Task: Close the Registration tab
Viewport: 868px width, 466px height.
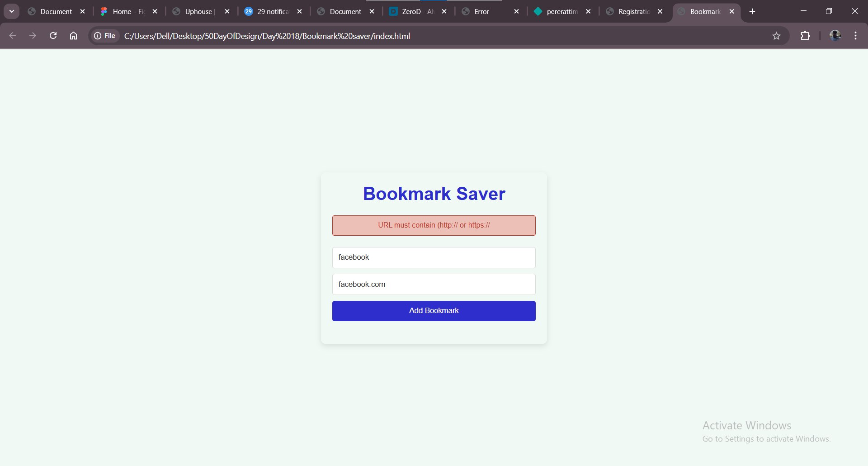Action: click(660, 11)
